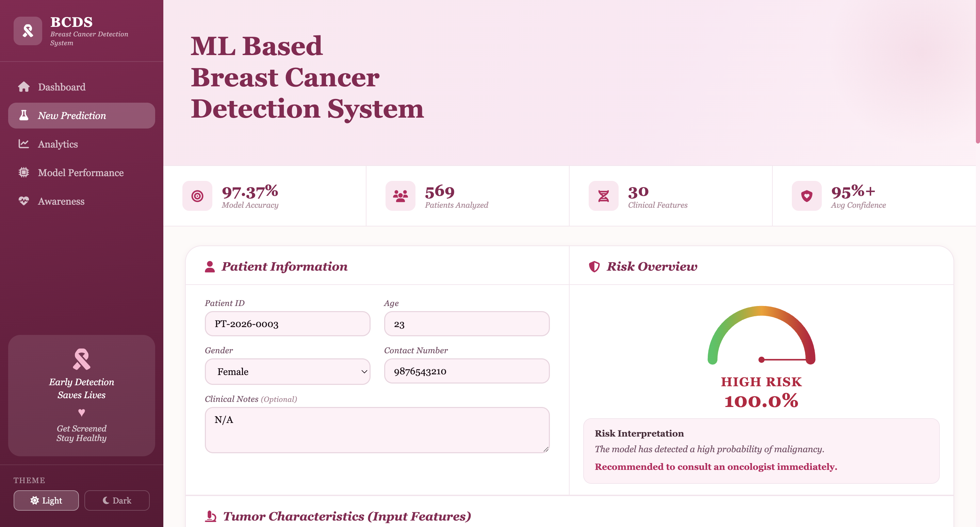Screen dimensions: 980x527
Task: Click the BCDS title in the sidebar
Action: coord(71,22)
